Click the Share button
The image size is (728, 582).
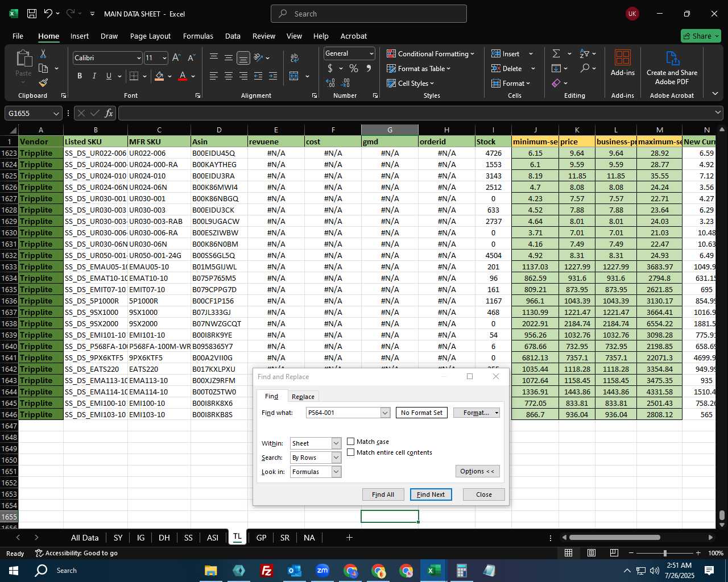[701, 36]
